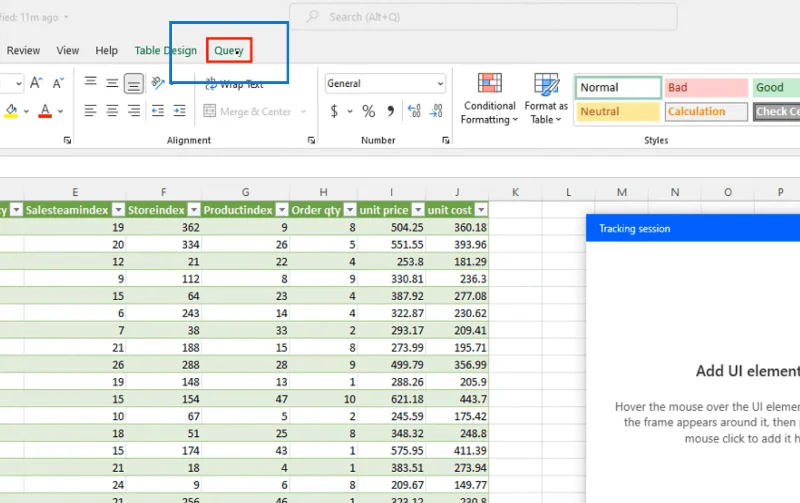
Task: Toggle Wrap Text
Action: pyautogui.click(x=234, y=84)
